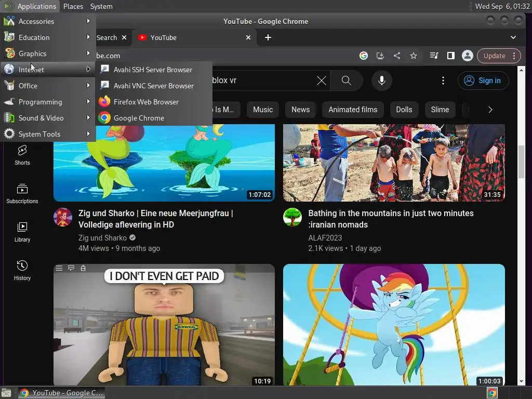Image resolution: width=532 pixels, height=399 pixels.
Task: Open the Zig und Sharko mermaid video thumbnail
Action: click(x=164, y=163)
